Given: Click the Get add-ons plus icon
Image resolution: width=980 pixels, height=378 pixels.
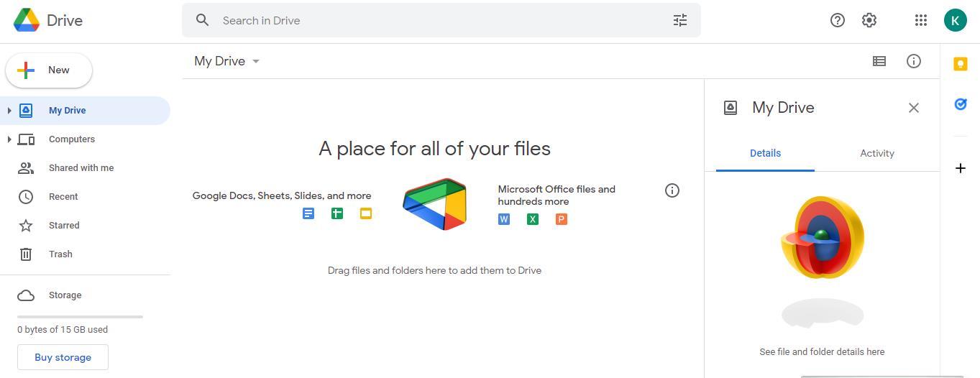Looking at the screenshot, I should pos(961,168).
